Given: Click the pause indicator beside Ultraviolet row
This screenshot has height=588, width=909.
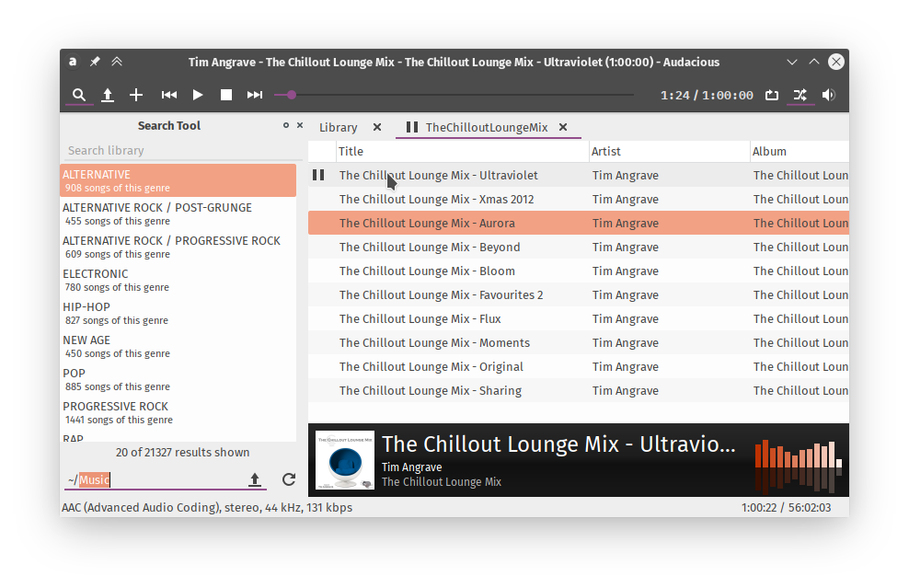Looking at the screenshot, I should (x=318, y=175).
